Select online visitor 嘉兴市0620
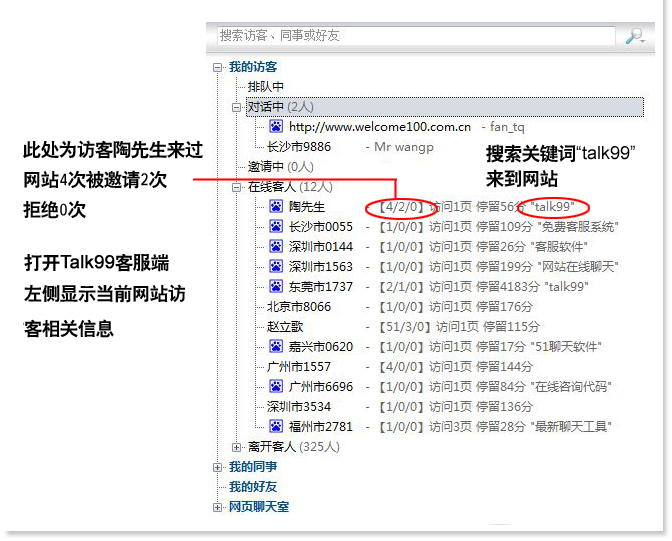 tap(321, 347)
